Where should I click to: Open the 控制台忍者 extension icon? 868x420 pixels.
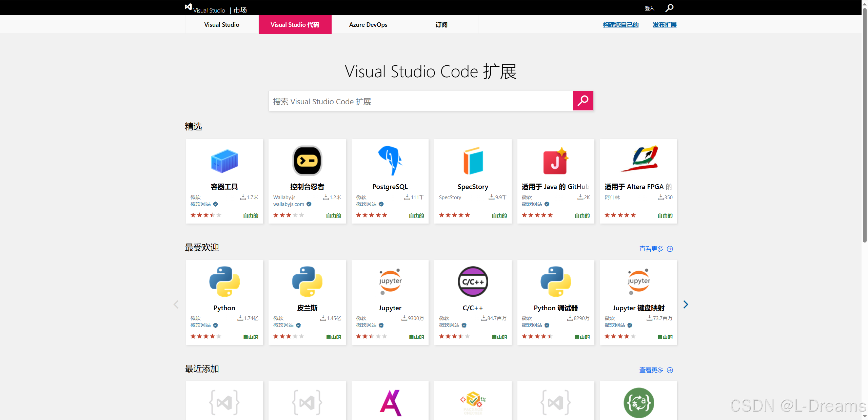[307, 161]
